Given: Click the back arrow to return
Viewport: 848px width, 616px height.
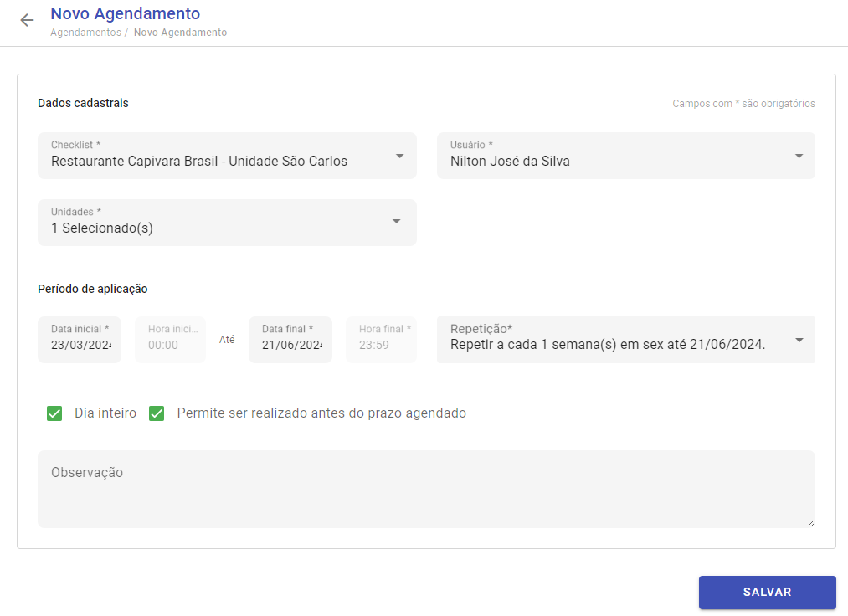Looking at the screenshot, I should point(27,20).
